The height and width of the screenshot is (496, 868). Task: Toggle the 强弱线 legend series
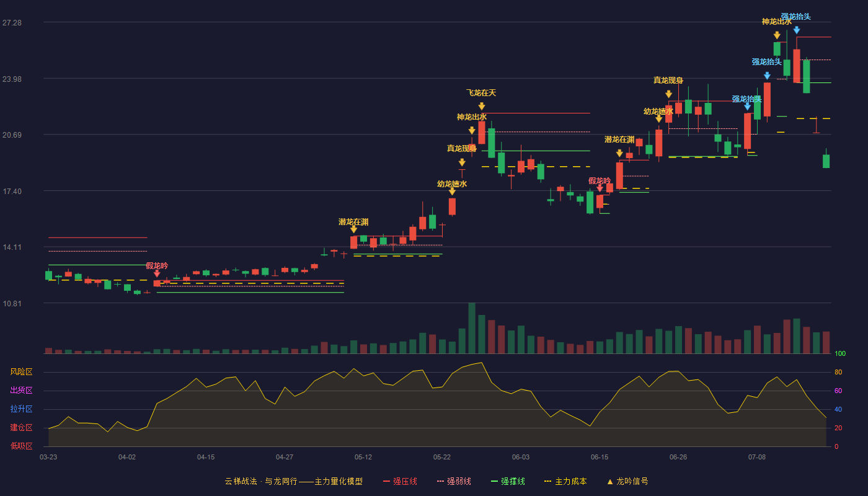click(x=454, y=481)
